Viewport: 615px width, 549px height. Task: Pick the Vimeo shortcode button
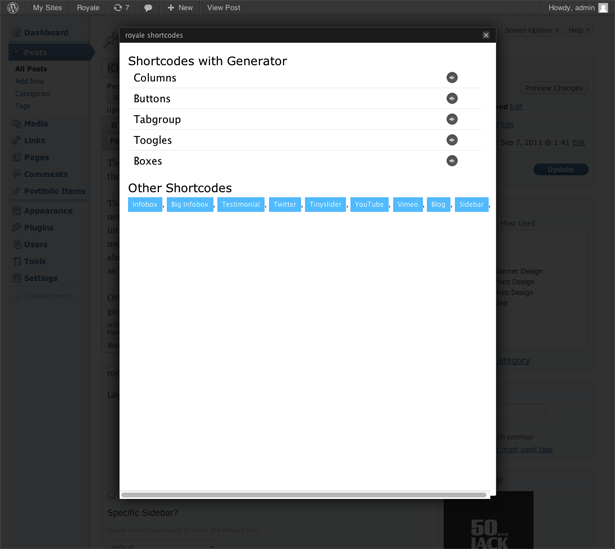click(x=407, y=204)
